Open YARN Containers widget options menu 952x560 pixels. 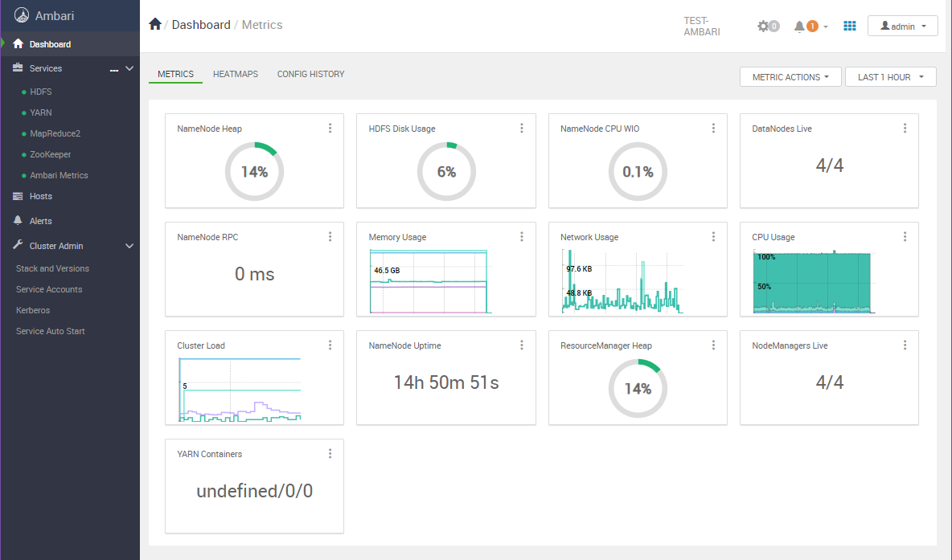click(330, 453)
